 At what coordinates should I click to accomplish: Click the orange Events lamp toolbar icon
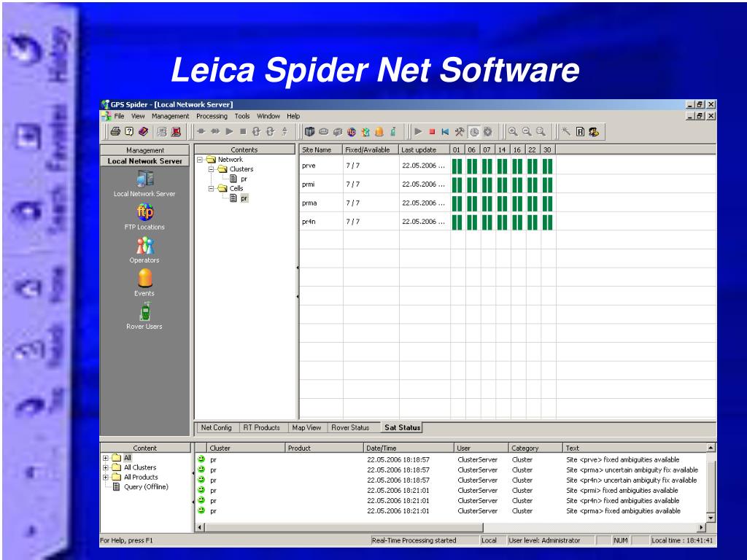click(379, 132)
